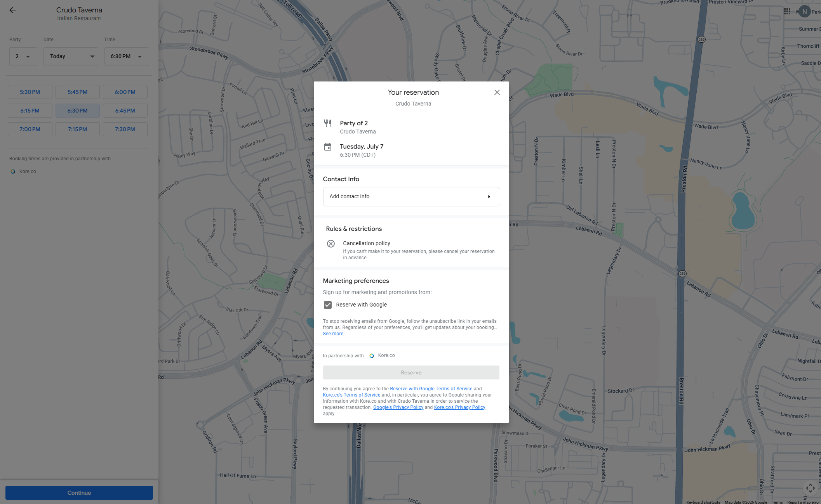Click the Rules & restrictions heading
The image size is (821, 504).
(x=354, y=229)
